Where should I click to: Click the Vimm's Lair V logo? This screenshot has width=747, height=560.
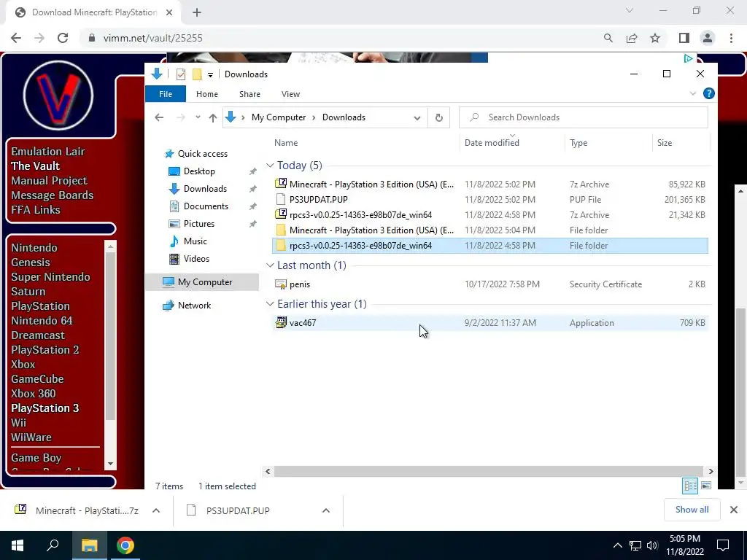pyautogui.click(x=58, y=96)
